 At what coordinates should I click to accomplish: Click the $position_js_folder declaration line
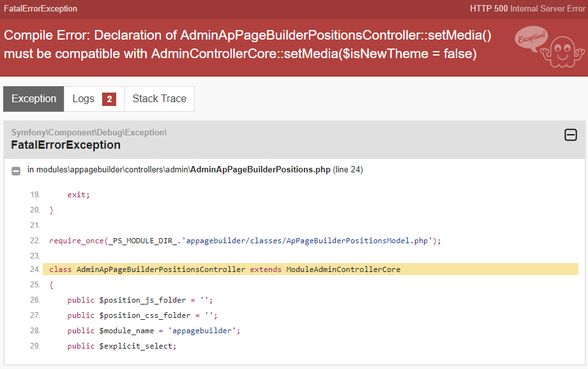139,300
